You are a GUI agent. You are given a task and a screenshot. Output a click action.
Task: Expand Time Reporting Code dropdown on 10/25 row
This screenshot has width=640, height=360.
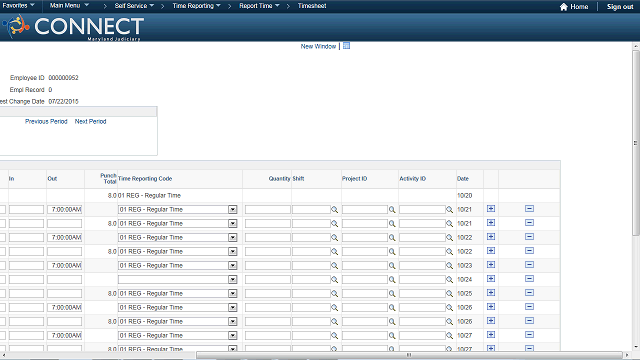(x=233, y=293)
